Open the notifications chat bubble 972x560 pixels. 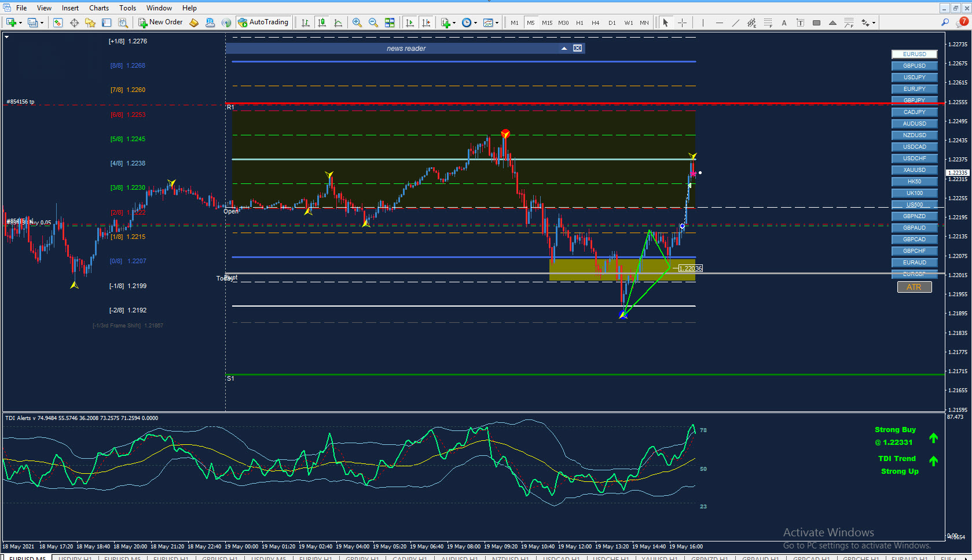pos(962,22)
